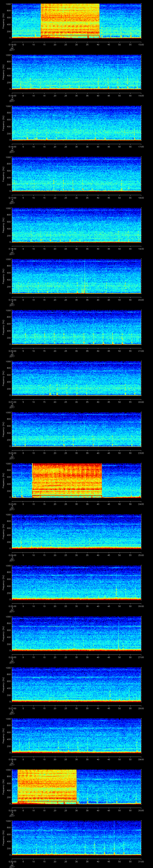Screen dimensions: 153x868
Task: Click the 0:28:00 label at the right of its time axis
Action: tap(141, 759)
